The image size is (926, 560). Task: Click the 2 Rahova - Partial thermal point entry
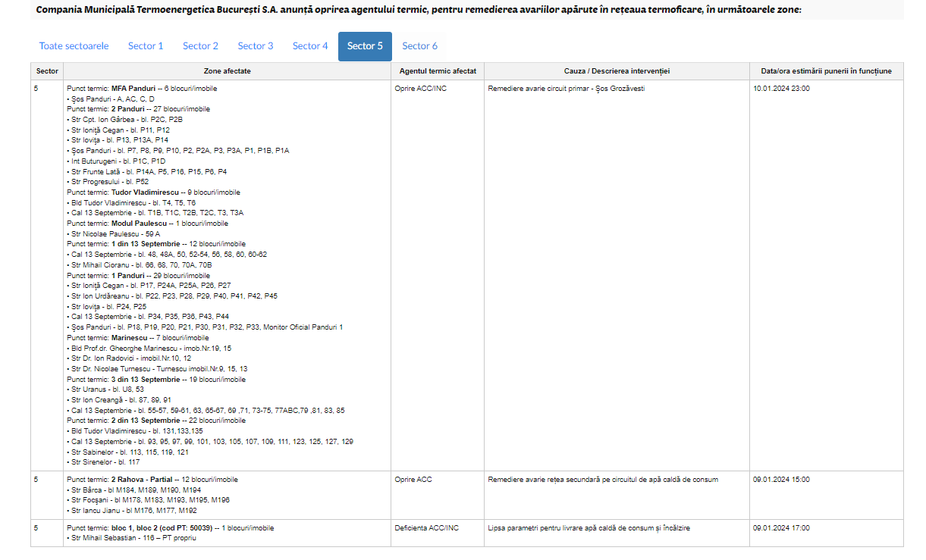point(135,480)
